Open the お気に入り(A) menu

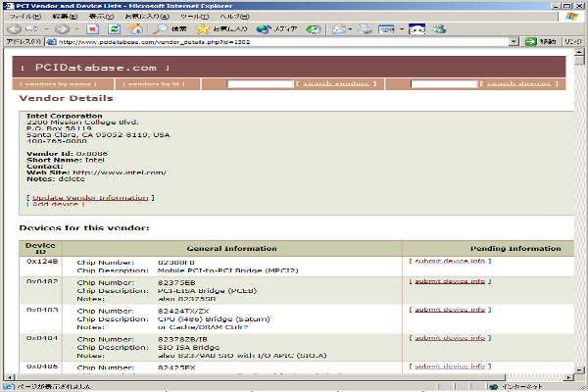click(x=147, y=16)
